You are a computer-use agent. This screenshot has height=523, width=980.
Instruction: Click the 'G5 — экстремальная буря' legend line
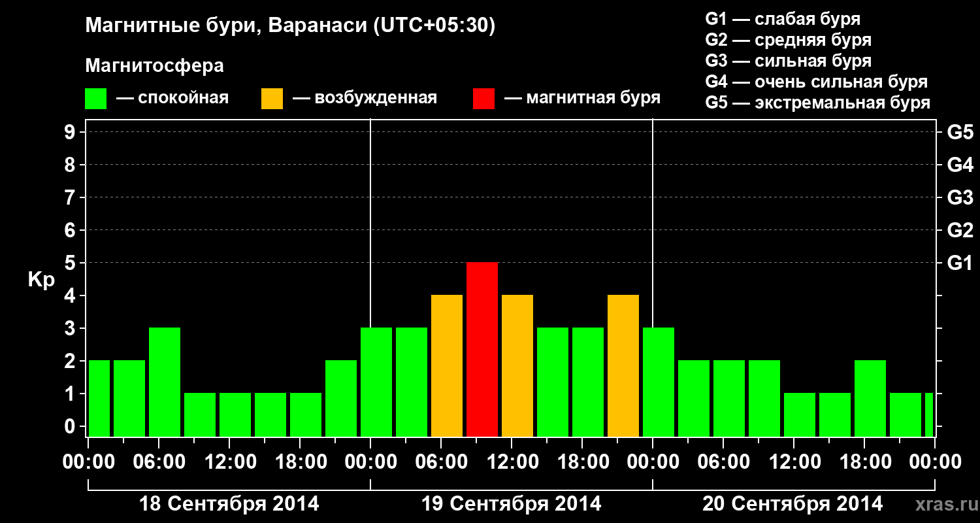818,103
